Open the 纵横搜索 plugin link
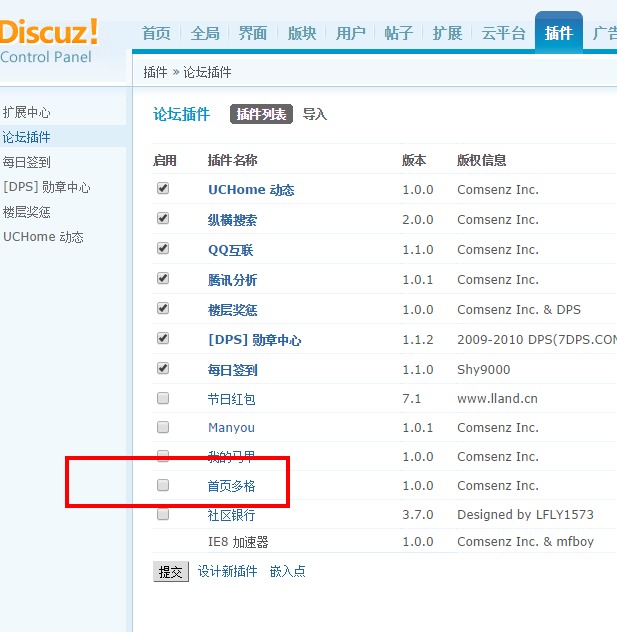 point(233,220)
